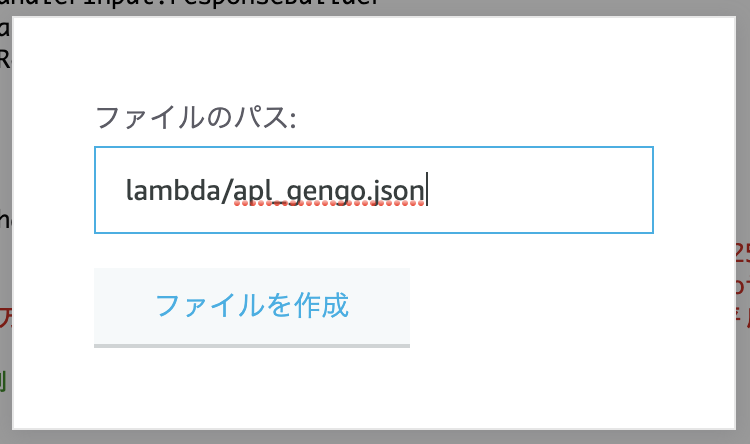Click the blank white area below ファイルを作成
Image resolution: width=750 pixels, height=444 pixels.
coord(373,388)
